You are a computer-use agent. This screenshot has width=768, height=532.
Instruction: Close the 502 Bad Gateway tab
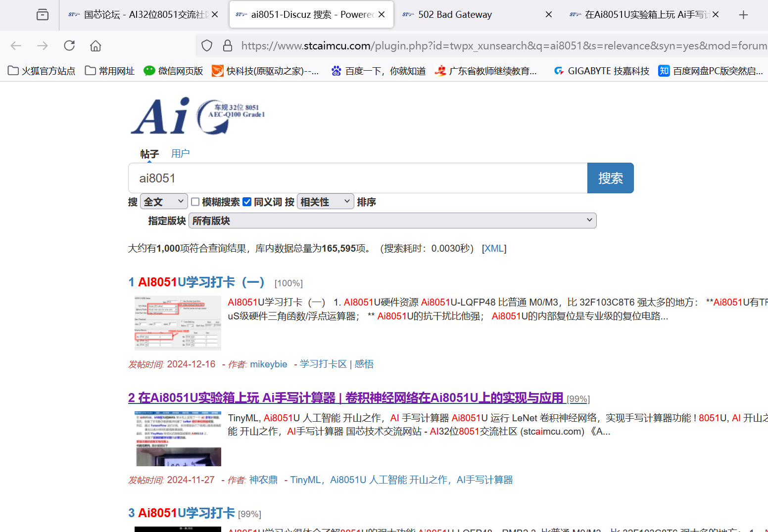click(549, 15)
